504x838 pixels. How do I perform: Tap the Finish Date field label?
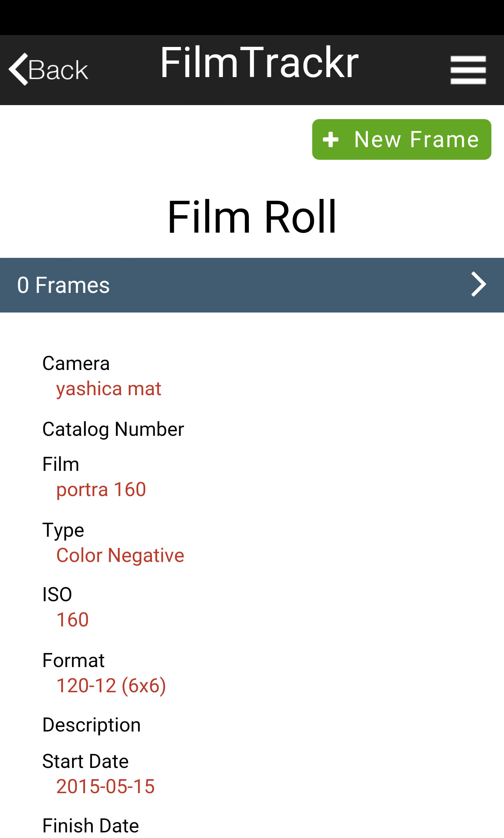click(91, 826)
